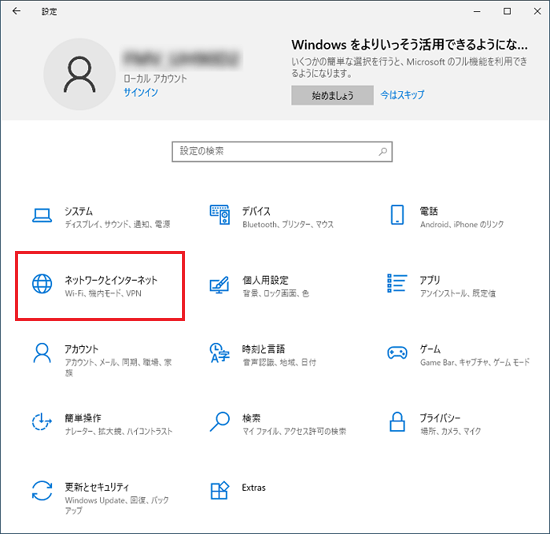The height and width of the screenshot is (534, 550).
Task: Open アカウント settings label
Action: (81, 349)
